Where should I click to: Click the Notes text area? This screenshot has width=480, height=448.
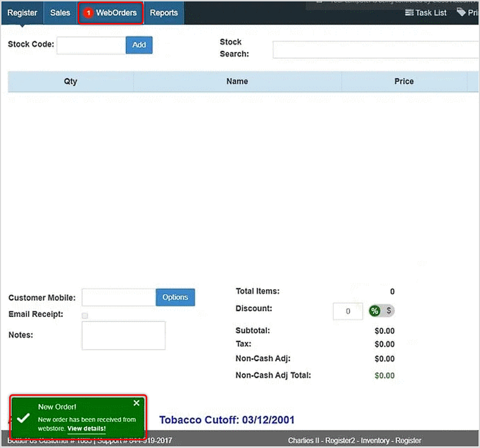tap(123, 335)
